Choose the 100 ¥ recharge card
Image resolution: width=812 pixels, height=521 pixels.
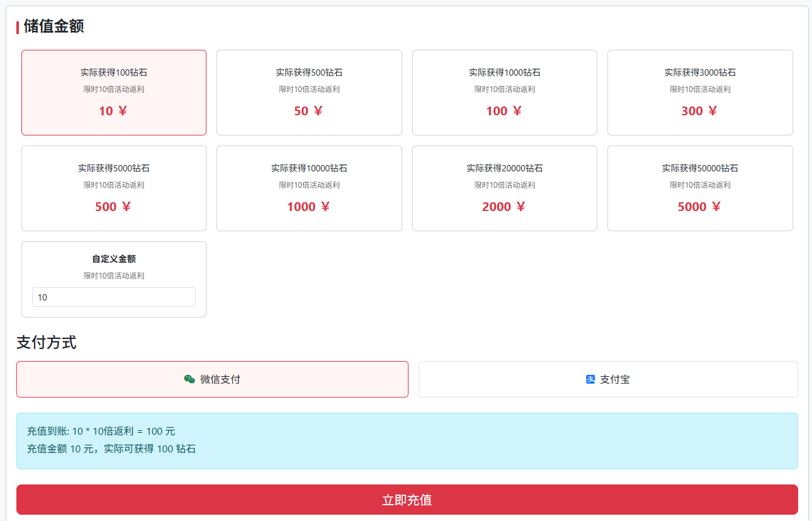coord(504,93)
